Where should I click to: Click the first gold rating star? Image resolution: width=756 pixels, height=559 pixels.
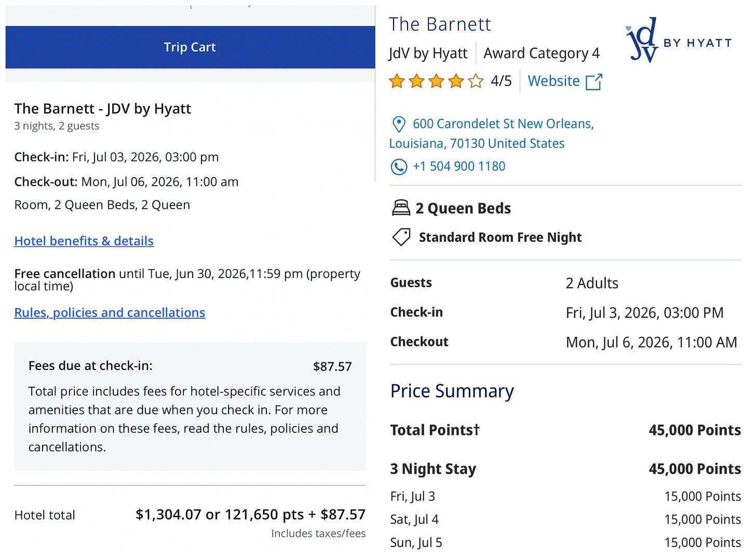coord(397,81)
